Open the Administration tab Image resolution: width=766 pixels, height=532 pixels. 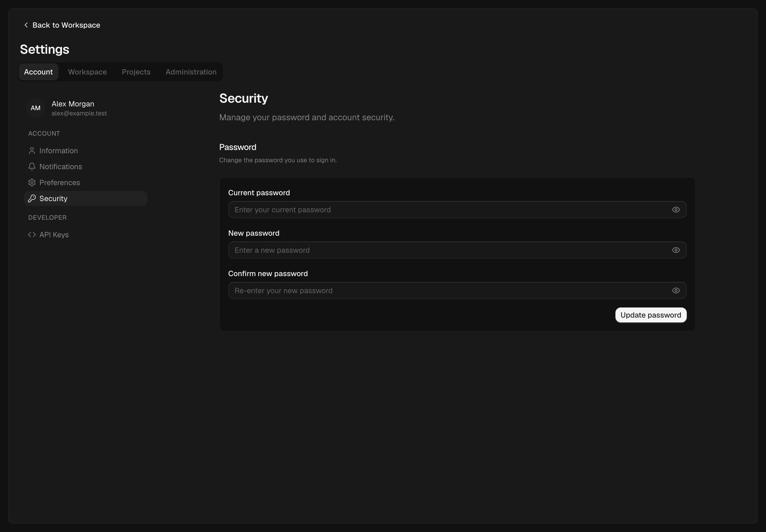191,72
